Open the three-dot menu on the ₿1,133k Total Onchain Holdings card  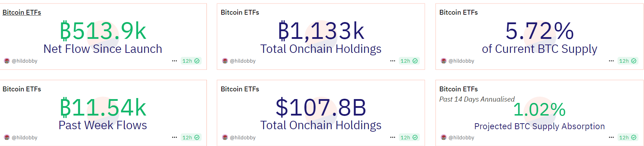coord(392,61)
